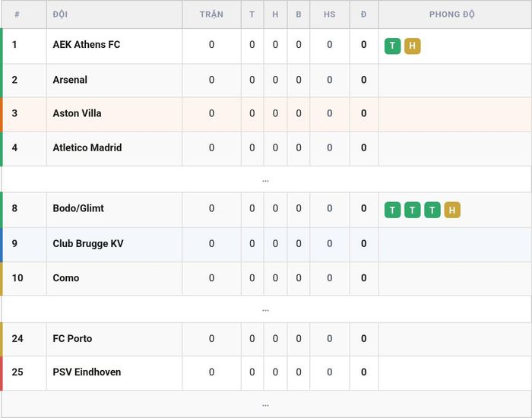Click the ĐỘI column header

(x=60, y=14)
